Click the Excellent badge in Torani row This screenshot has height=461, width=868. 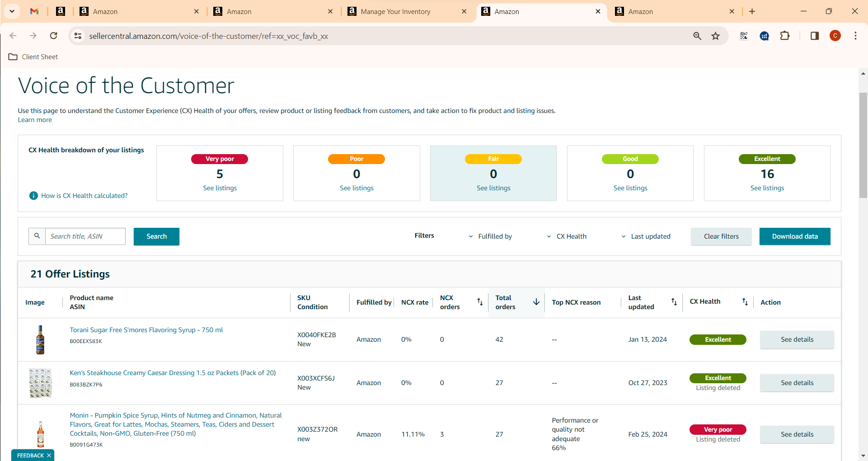click(718, 339)
